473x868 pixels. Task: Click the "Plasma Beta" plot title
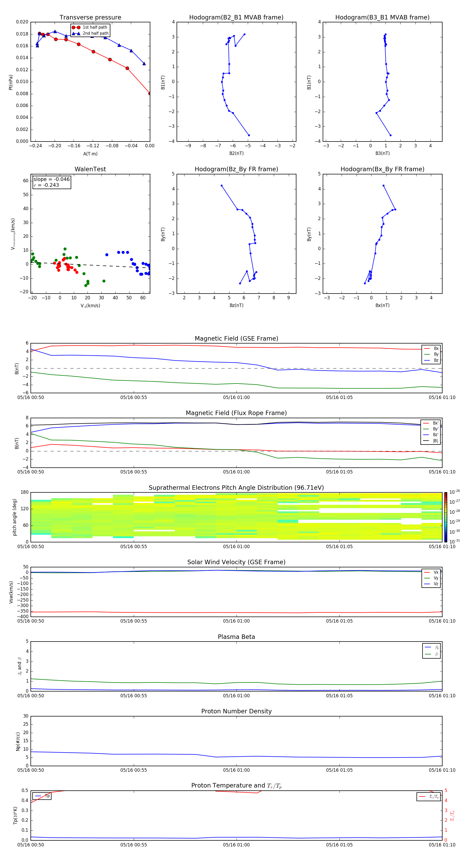(x=236, y=637)
